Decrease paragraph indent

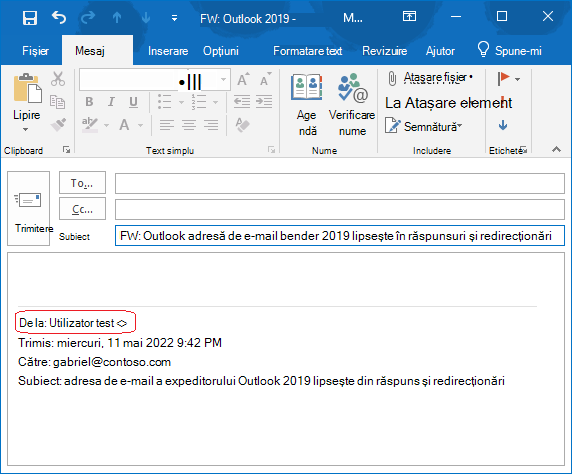242,102
